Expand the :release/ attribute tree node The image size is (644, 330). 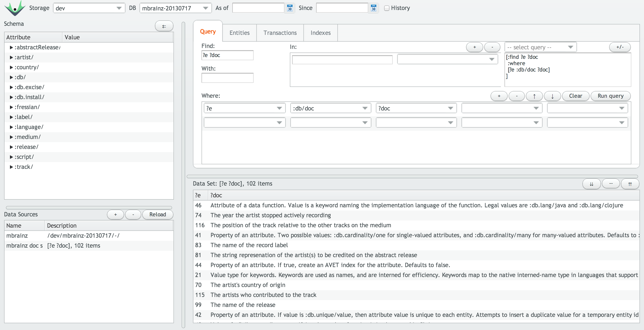pyautogui.click(x=11, y=147)
